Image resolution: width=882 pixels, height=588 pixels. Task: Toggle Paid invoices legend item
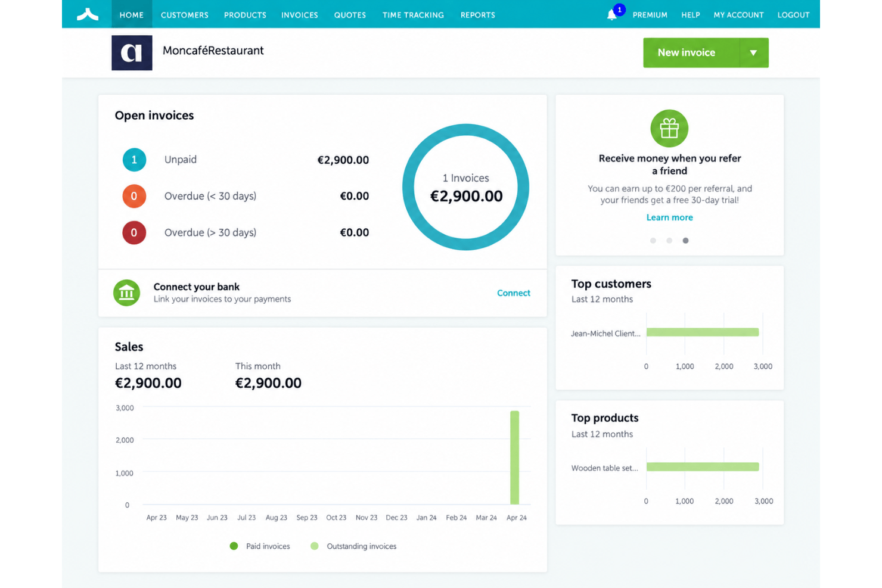point(260,546)
